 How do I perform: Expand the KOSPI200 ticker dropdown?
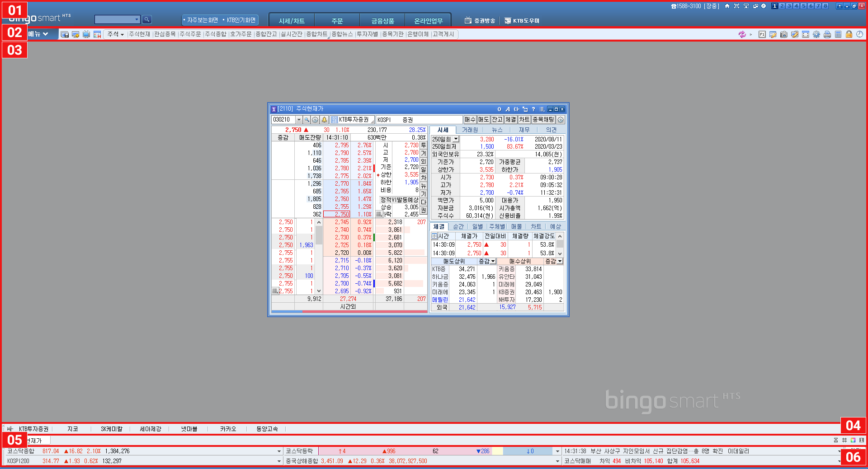[x=279, y=461]
